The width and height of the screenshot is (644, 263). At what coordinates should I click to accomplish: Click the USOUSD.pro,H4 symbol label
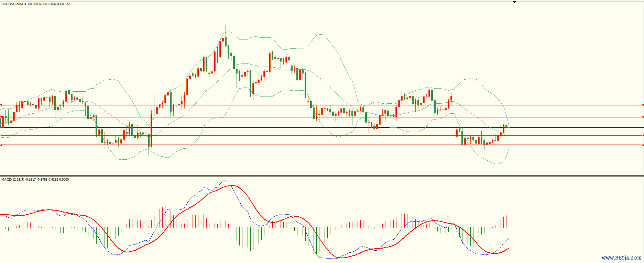point(14,4)
